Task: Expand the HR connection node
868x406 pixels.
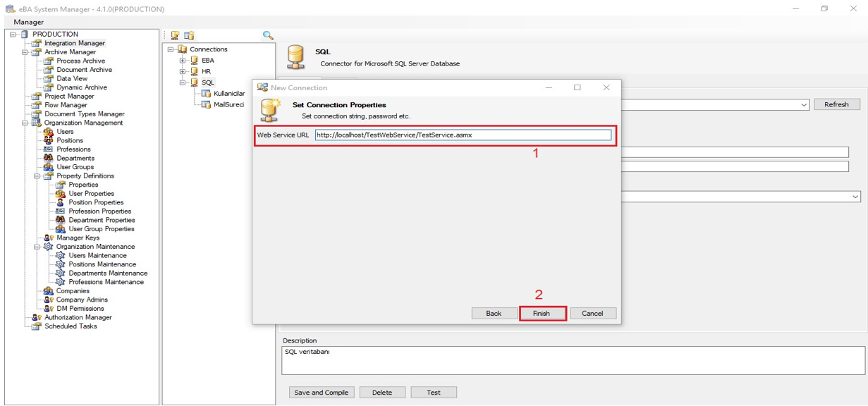Action: click(183, 71)
